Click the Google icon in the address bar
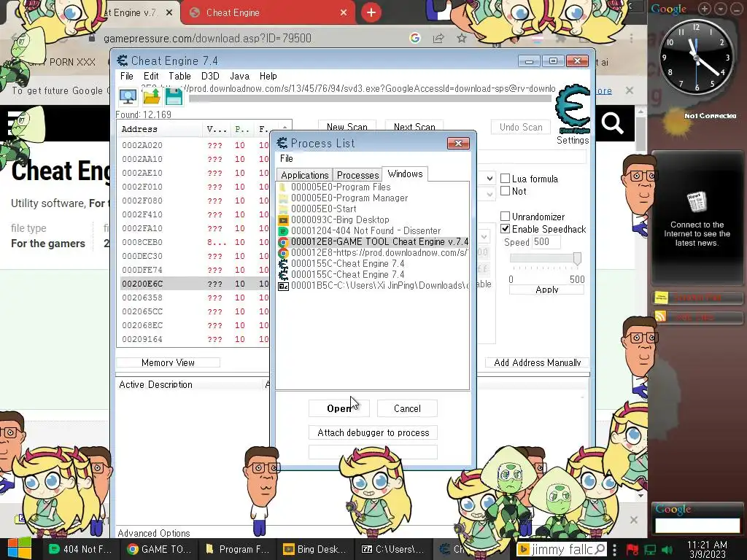The width and height of the screenshot is (747, 560). (x=415, y=38)
